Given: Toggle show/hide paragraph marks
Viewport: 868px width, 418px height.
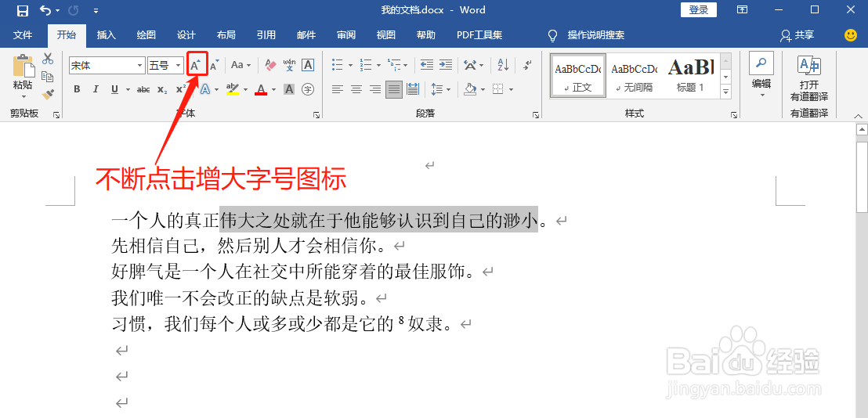Looking at the screenshot, I should pos(527,65).
